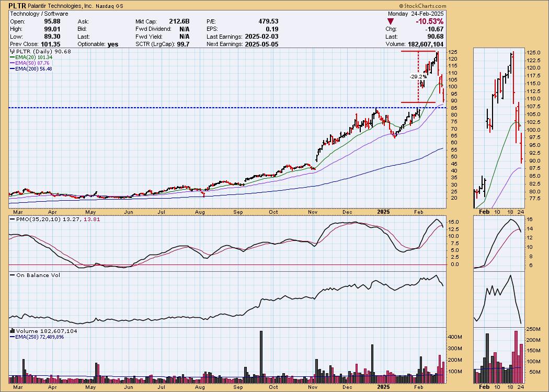Select the Open value 95.88
The height and width of the screenshot is (392, 549).
pyautogui.click(x=52, y=21)
